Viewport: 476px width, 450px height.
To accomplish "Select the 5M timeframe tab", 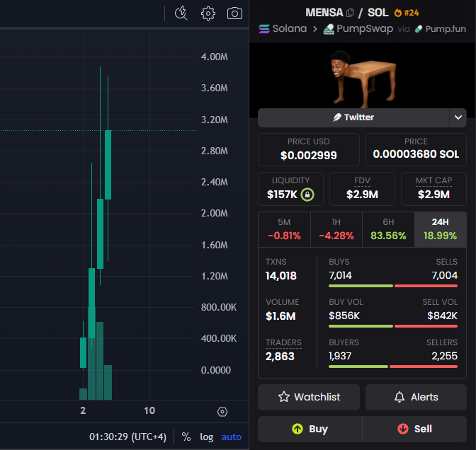I will pyautogui.click(x=285, y=229).
